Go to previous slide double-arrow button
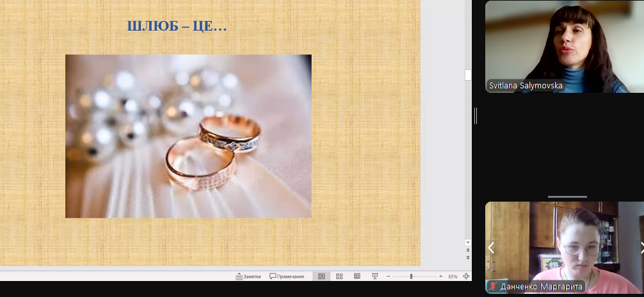Screen dimensions: 644x297 tap(468, 250)
